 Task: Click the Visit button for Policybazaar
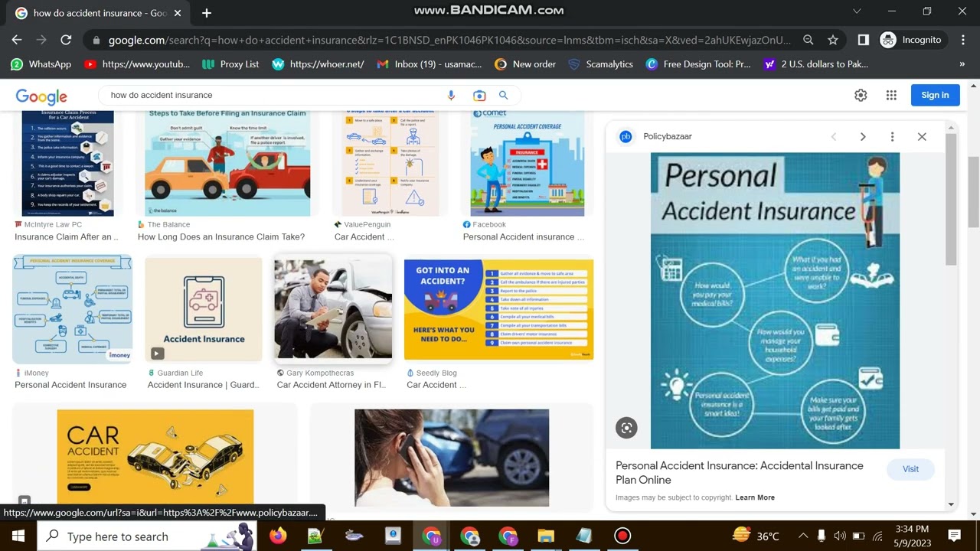910,469
